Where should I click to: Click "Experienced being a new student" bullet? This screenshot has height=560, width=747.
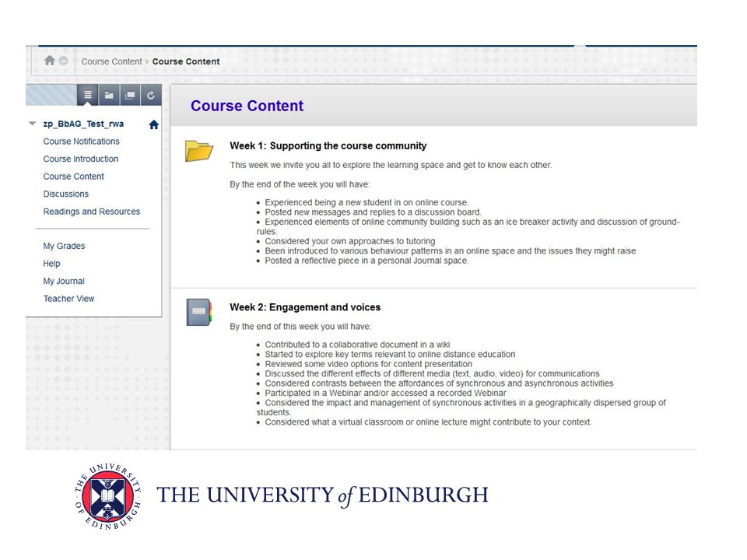pos(366,202)
